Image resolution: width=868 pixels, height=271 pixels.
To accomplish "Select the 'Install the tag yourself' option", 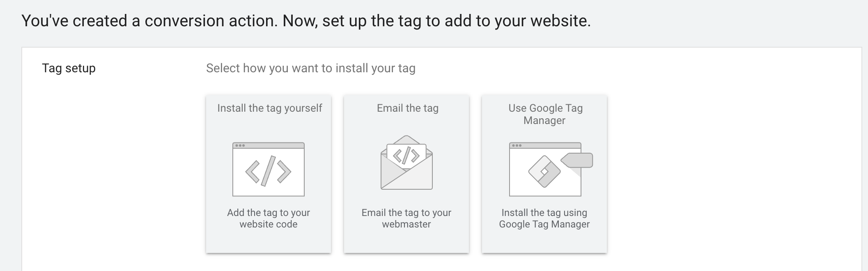I will click(269, 108).
